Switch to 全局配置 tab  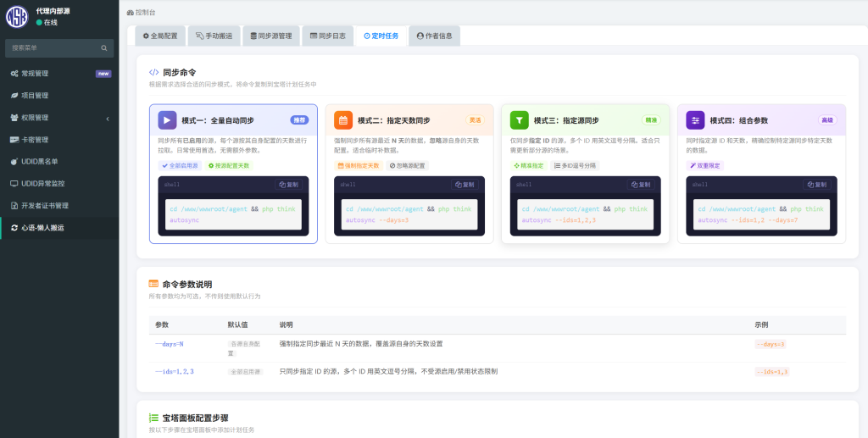[x=160, y=36]
